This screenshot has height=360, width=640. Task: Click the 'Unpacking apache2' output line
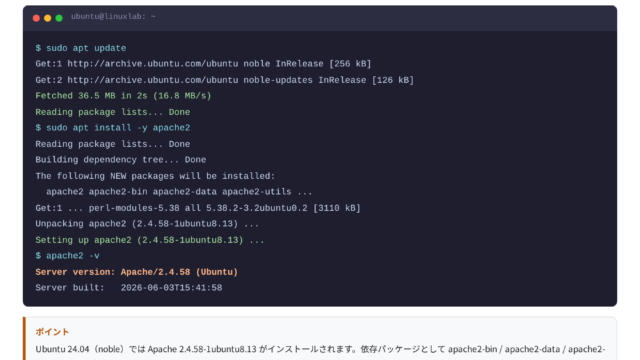click(x=147, y=224)
